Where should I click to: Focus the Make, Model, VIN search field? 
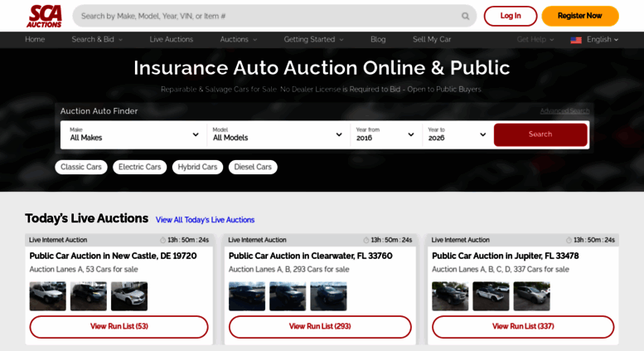265,16
